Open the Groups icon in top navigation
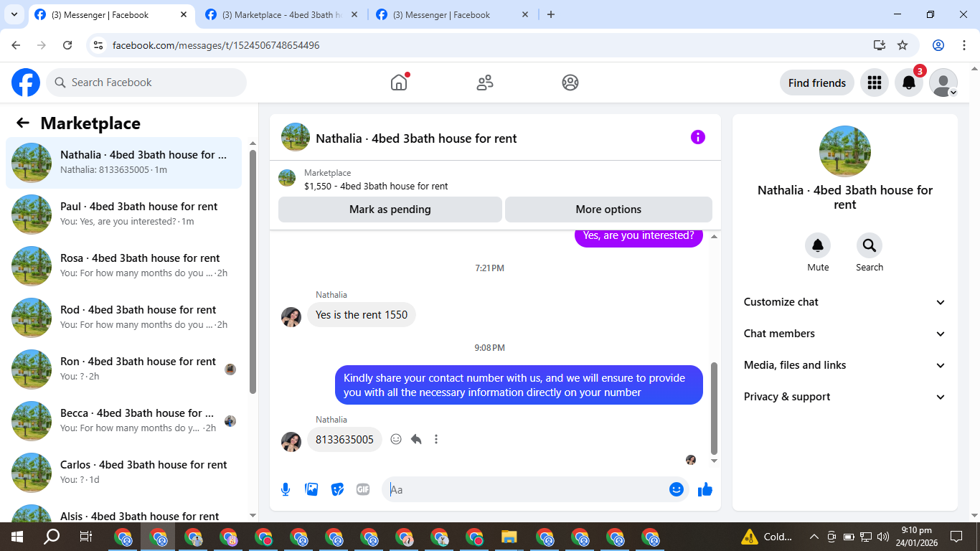980x551 pixels. tap(570, 83)
